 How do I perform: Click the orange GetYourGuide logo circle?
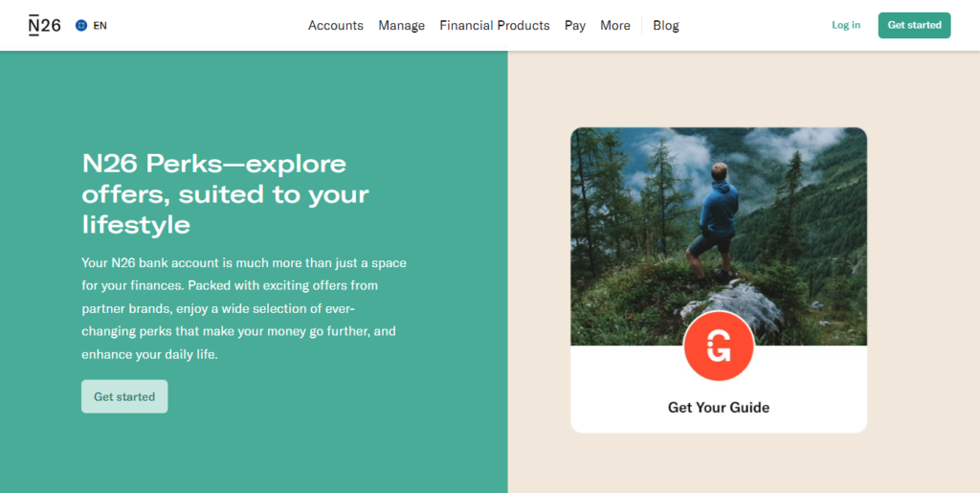719,346
